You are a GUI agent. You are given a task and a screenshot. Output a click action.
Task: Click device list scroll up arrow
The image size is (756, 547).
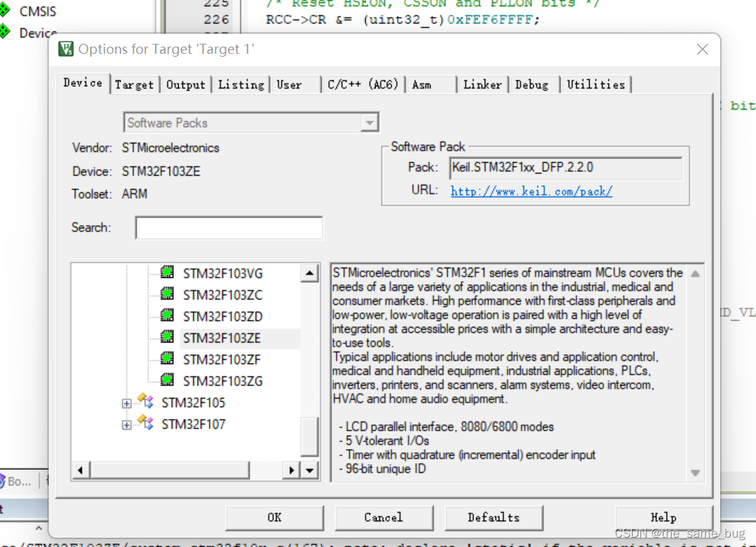[x=310, y=273]
